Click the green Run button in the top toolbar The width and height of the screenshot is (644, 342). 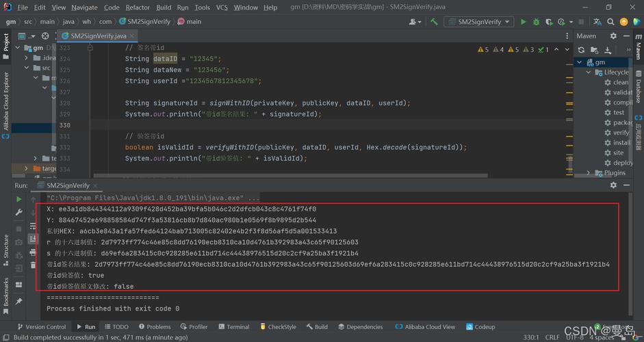(524, 22)
